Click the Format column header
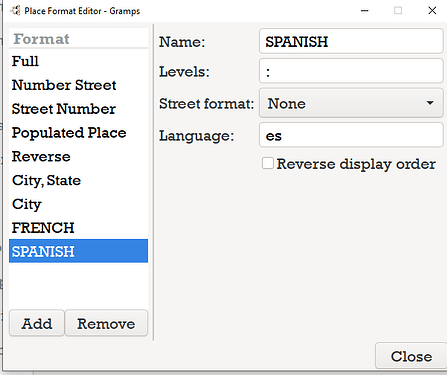The width and height of the screenshot is (447, 375). point(78,39)
